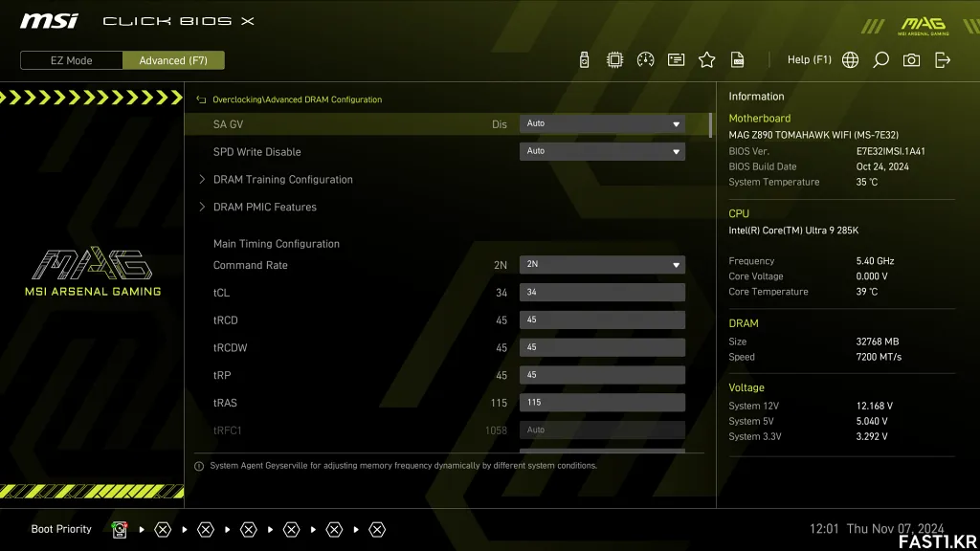Switch to EZ Mode tab
The image size is (980, 551).
71,60
